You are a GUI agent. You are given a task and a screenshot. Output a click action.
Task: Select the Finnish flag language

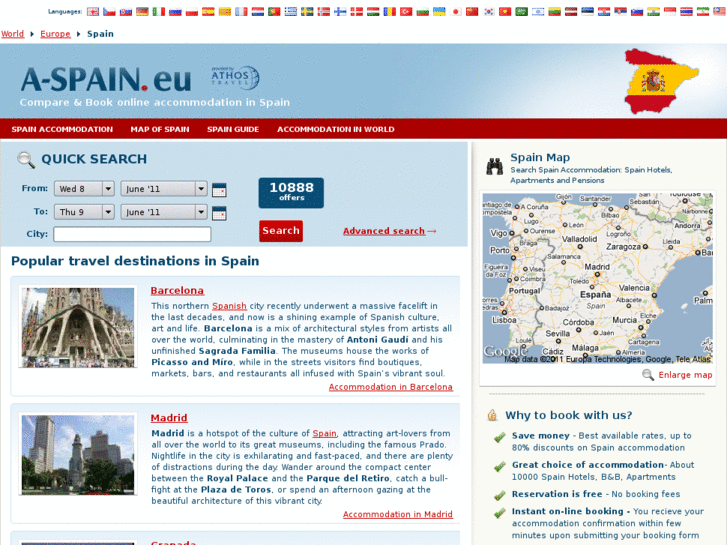340,12
